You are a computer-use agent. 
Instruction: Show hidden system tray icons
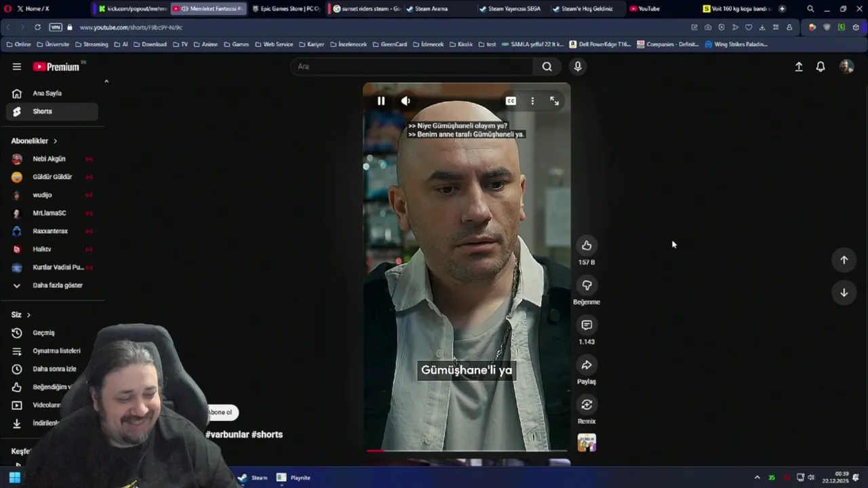pos(757,478)
